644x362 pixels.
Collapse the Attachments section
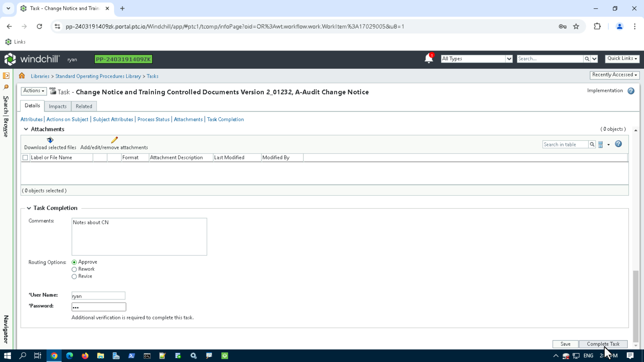tap(26, 129)
